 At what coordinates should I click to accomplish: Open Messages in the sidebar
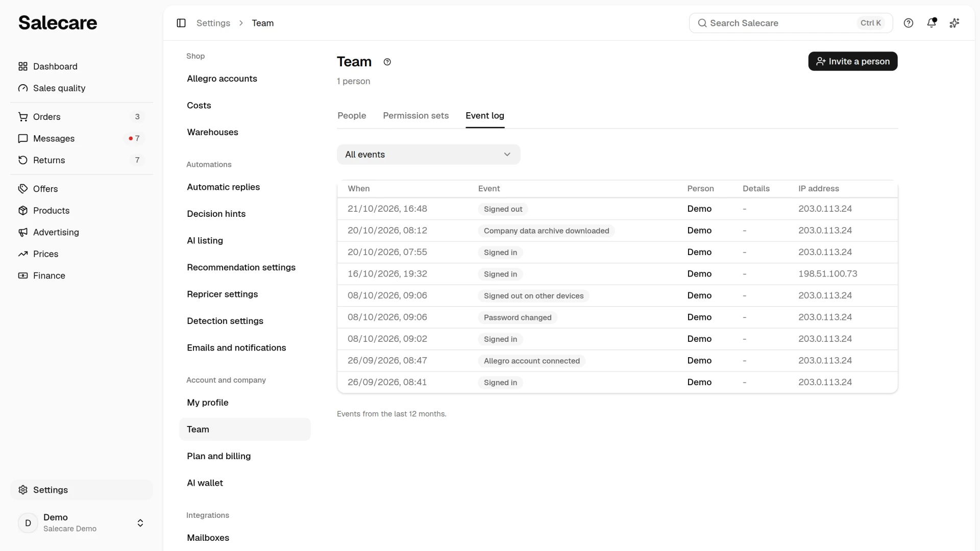click(x=82, y=139)
